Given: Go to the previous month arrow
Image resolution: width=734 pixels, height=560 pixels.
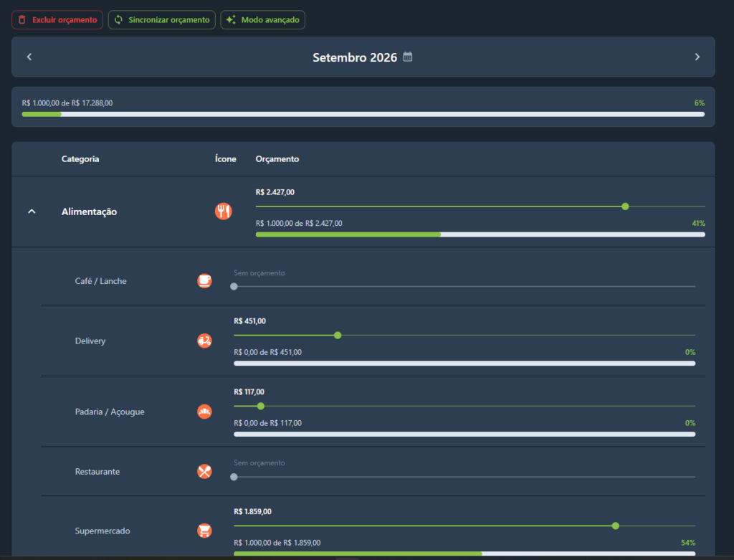Looking at the screenshot, I should [x=29, y=57].
